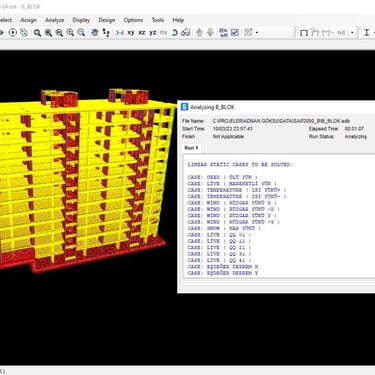Click the Run Analysis play icon

13,32
